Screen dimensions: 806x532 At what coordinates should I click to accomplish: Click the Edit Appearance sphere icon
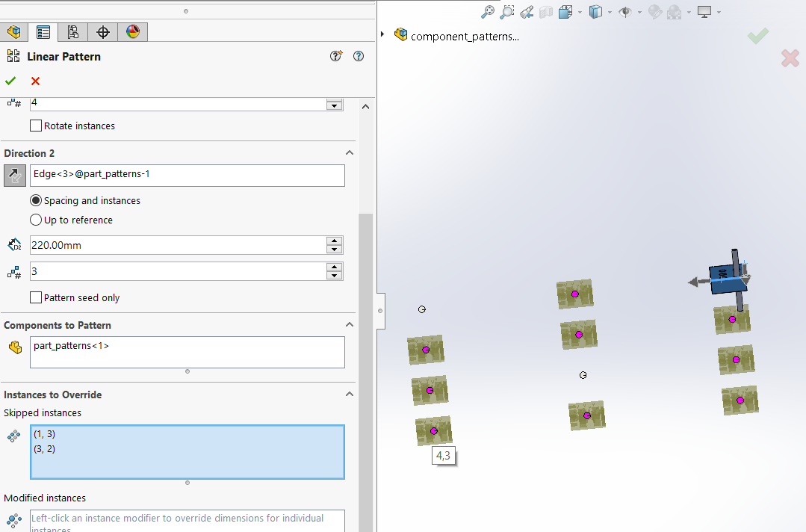pos(654,11)
